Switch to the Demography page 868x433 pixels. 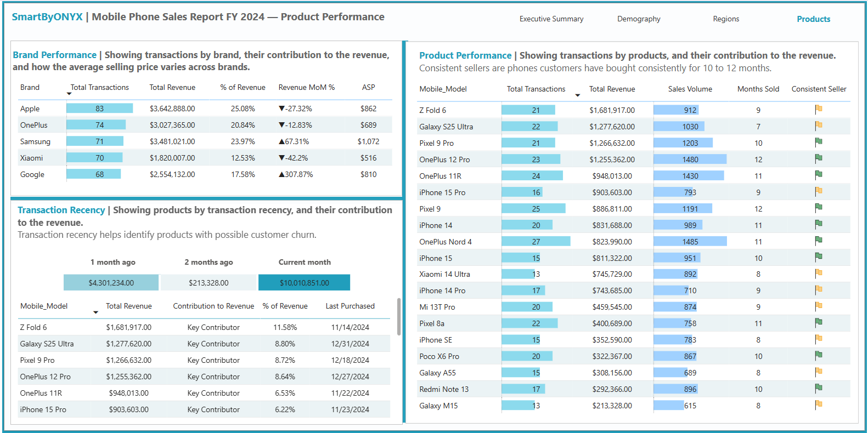639,19
